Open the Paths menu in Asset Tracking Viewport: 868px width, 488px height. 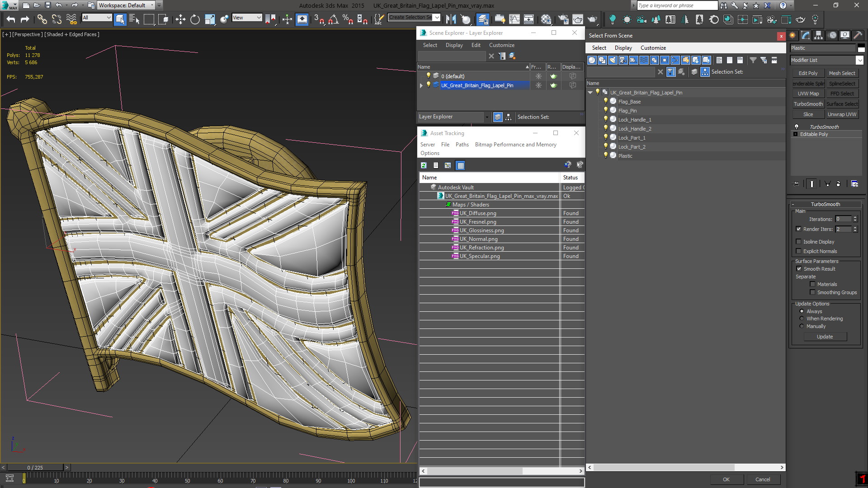pos(462,145)
